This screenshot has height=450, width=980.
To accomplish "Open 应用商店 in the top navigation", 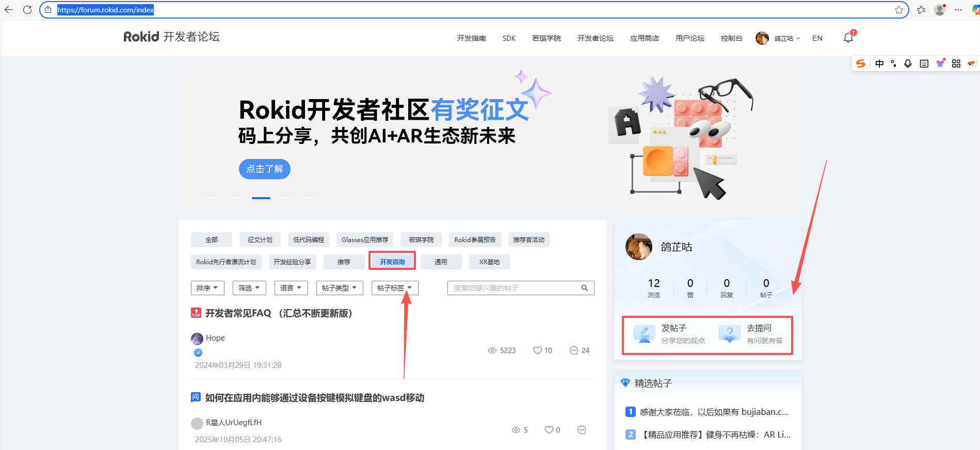I will 645,38.
